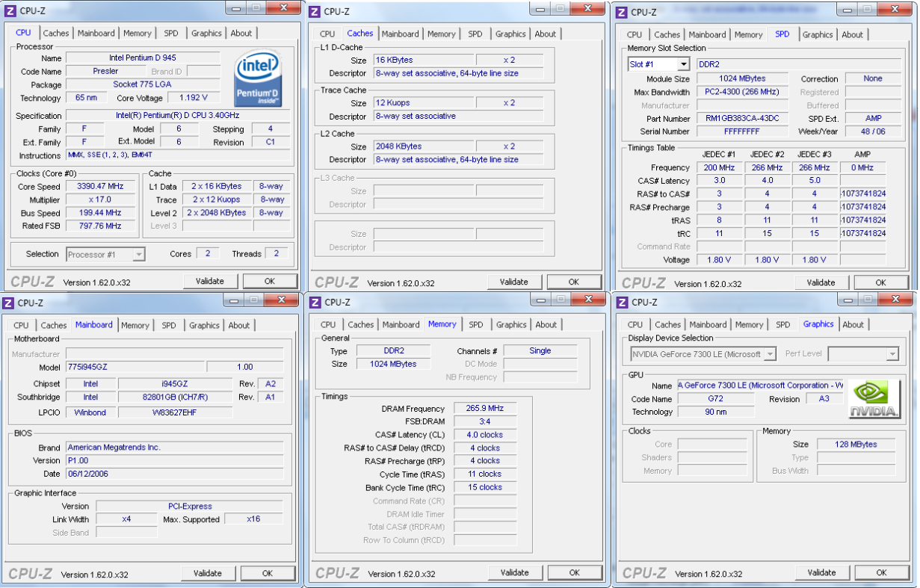Viewport: 920px width, 588px height.
Task: Click the Socket 775 LGA package value
Action: 142,84
